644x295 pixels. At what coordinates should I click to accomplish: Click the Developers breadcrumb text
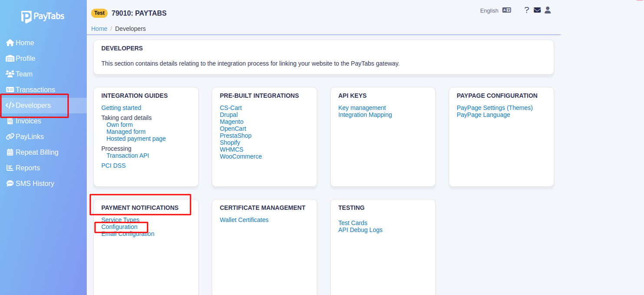tap(130, 29)
